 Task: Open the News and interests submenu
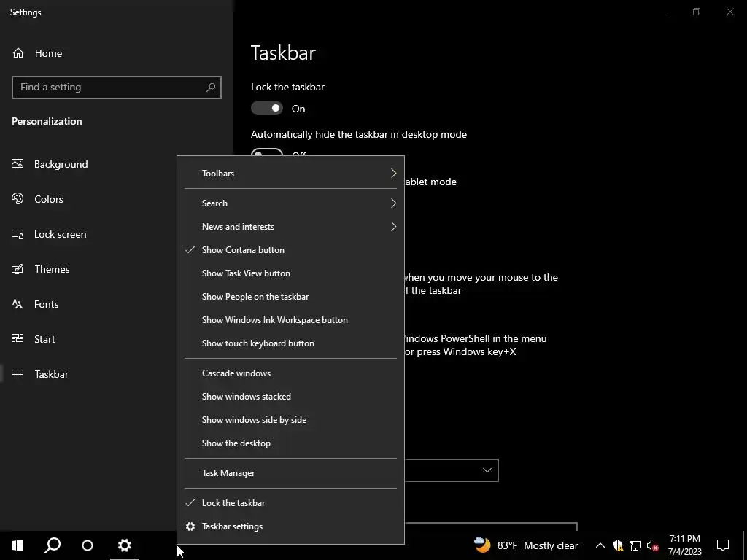[x=290, y=227]
